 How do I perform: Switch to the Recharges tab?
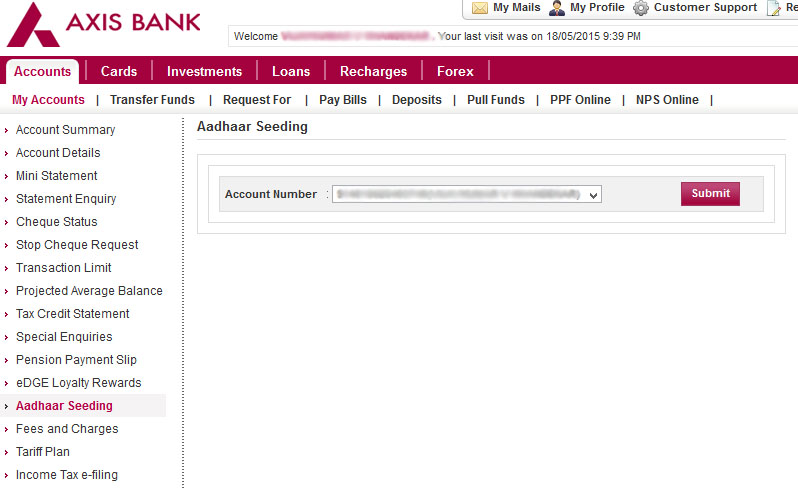click(373, 71)
